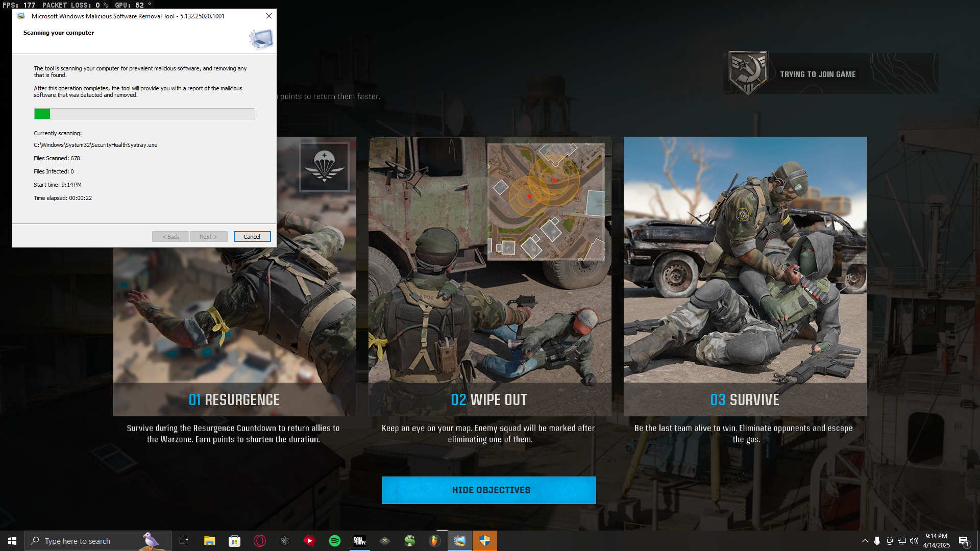This screenshot has width=980, height=551.
Task: Select the 03 Survive objective card
Action: (745, 276)
